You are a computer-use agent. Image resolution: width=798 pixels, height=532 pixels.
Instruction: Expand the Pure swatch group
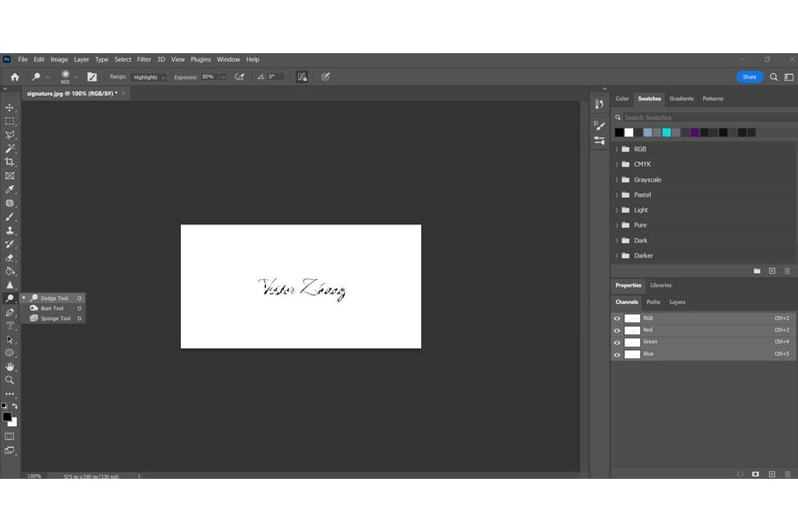coord(617,225)
